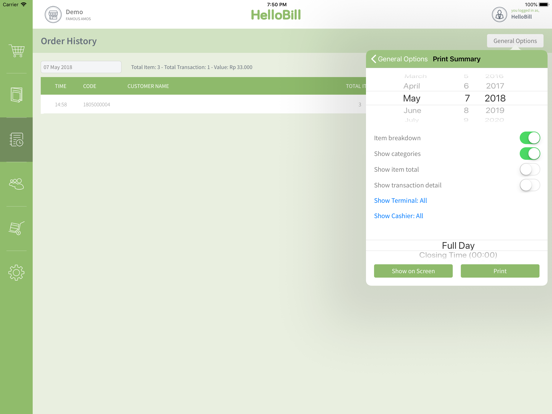Click the total item summary text
The height and width of the screenshot is (414, 552).
coord(192,67)
